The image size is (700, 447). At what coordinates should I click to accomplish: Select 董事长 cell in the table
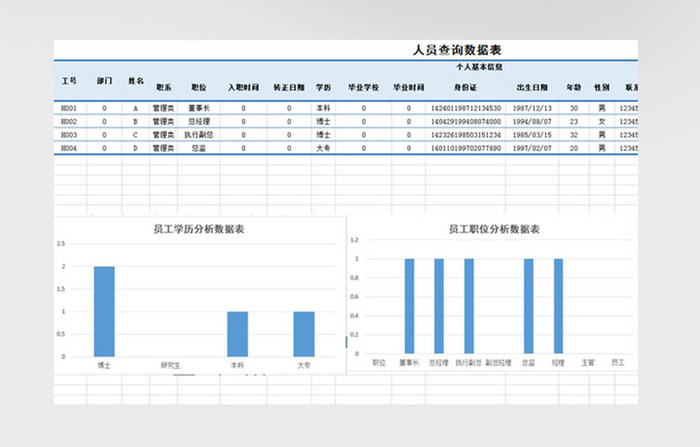click(199, 108)
